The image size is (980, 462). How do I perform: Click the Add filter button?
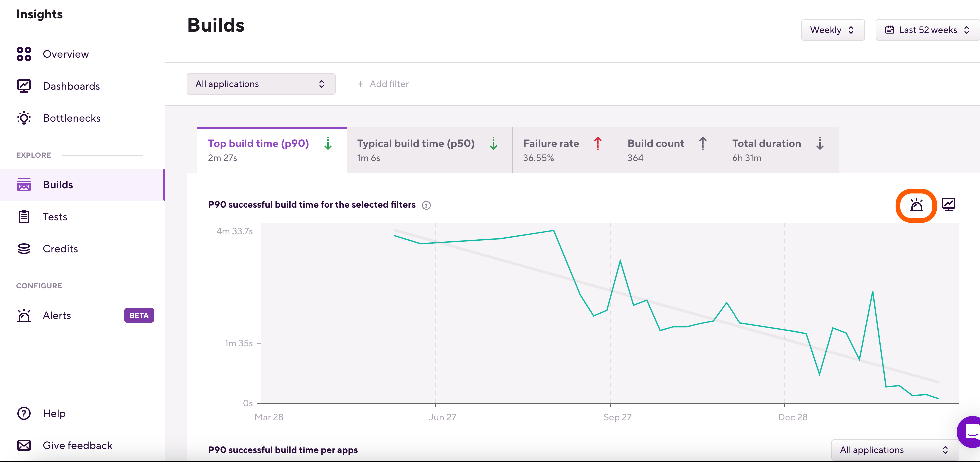(x=383, y=84)
